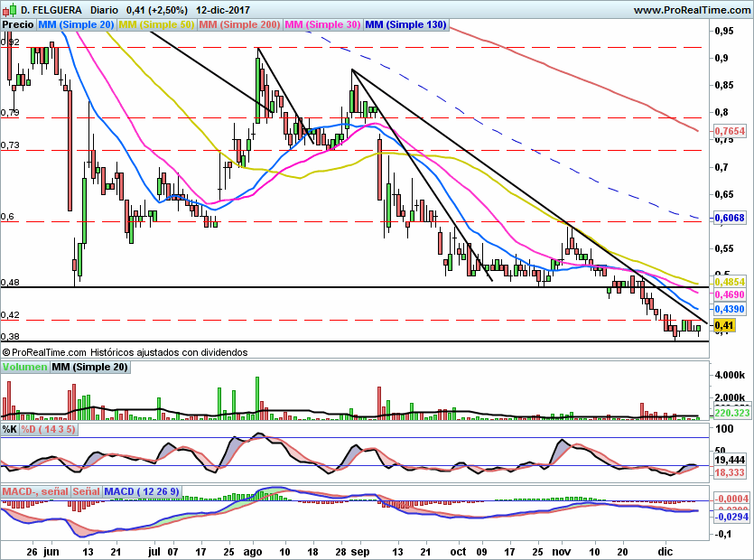Click the %D ( 14 3 5) label
Screen dimensions: 754x560
pyautogui.click(x=48, y=429)
